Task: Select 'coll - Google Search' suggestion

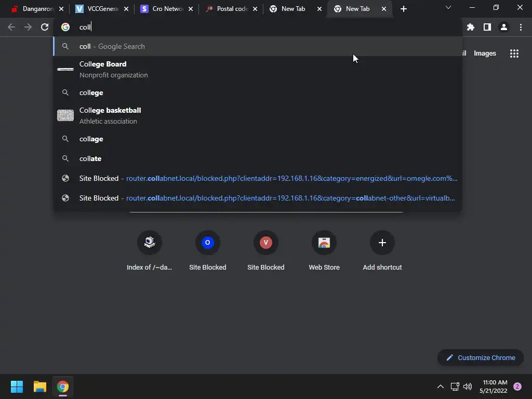Action: pyautogui.click(x=258, y=46)
